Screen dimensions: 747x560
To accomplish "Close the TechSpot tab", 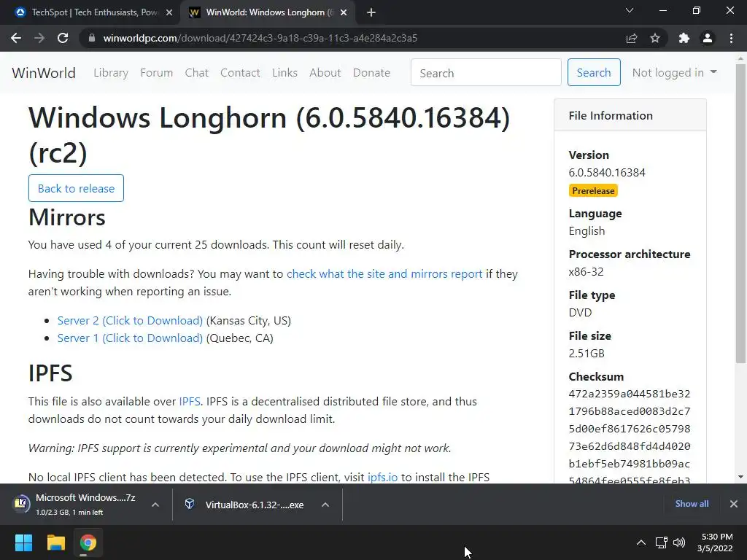I will click(x=169, y=12).
